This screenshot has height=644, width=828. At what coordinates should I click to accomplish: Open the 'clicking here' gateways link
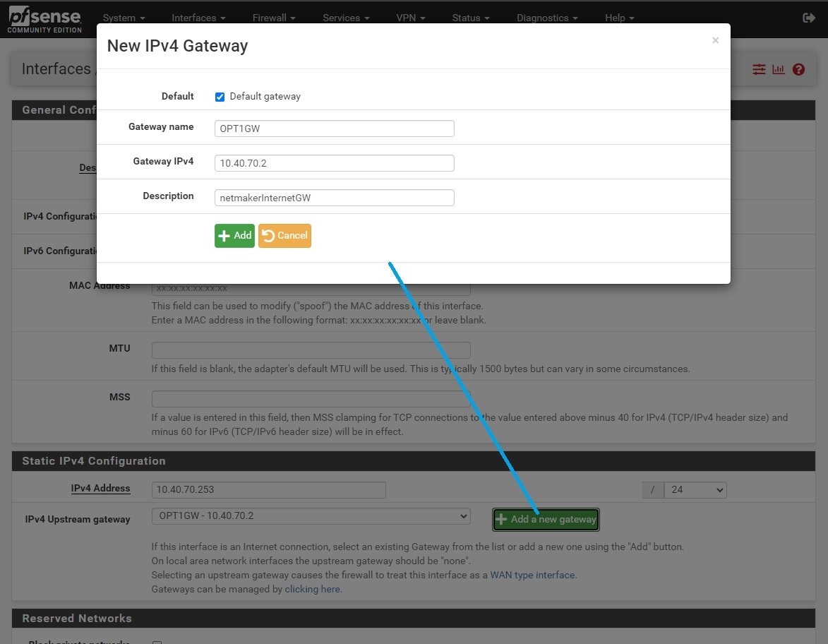click(x=313, y=589)
